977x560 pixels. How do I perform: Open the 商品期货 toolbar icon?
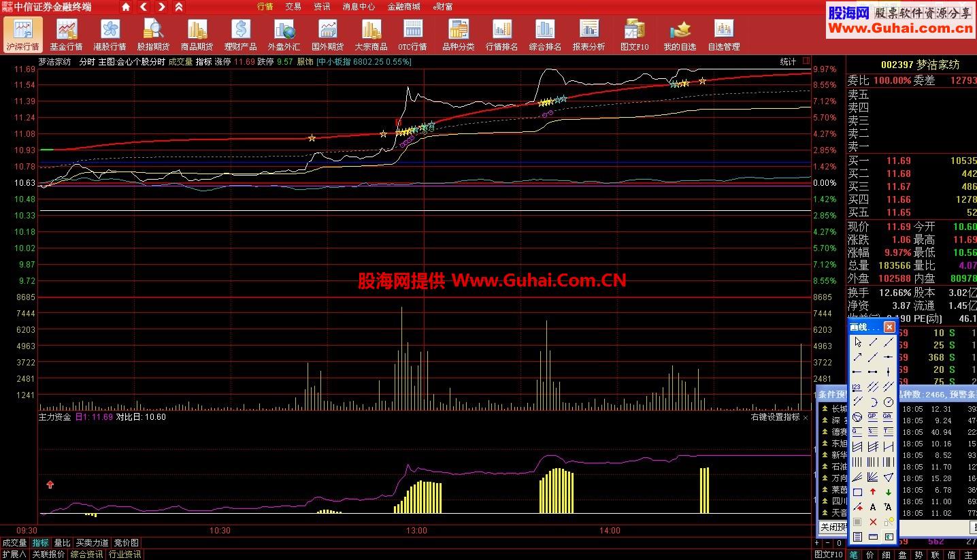point(197,34)
